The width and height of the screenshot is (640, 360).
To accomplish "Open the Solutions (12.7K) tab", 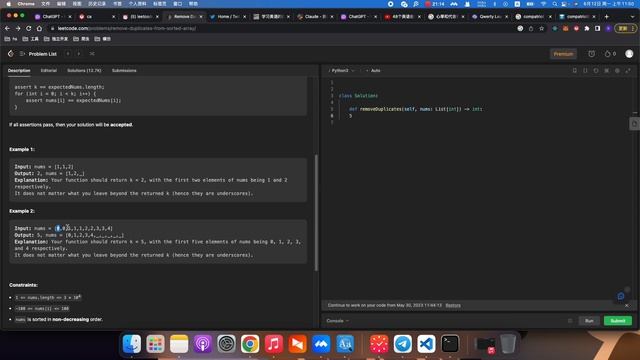I will 84,71.
